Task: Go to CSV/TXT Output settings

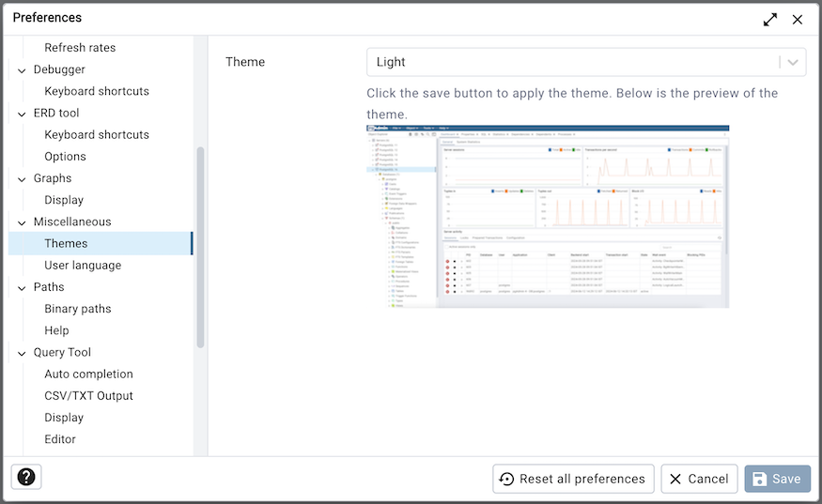Action: tap(88, 396)
